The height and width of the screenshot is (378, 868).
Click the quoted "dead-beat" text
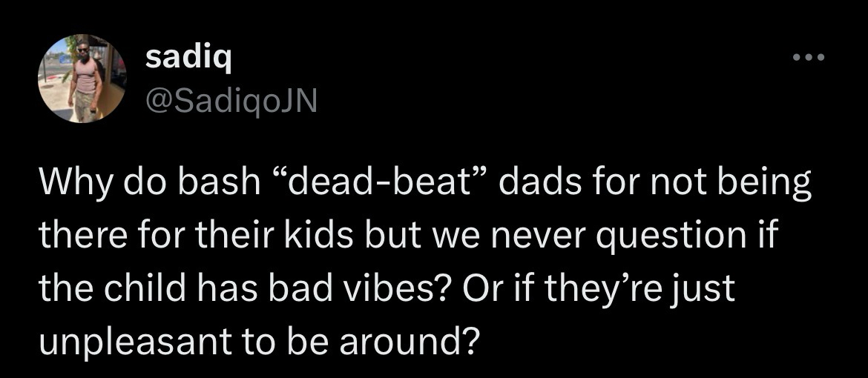(x=376, y=183)
